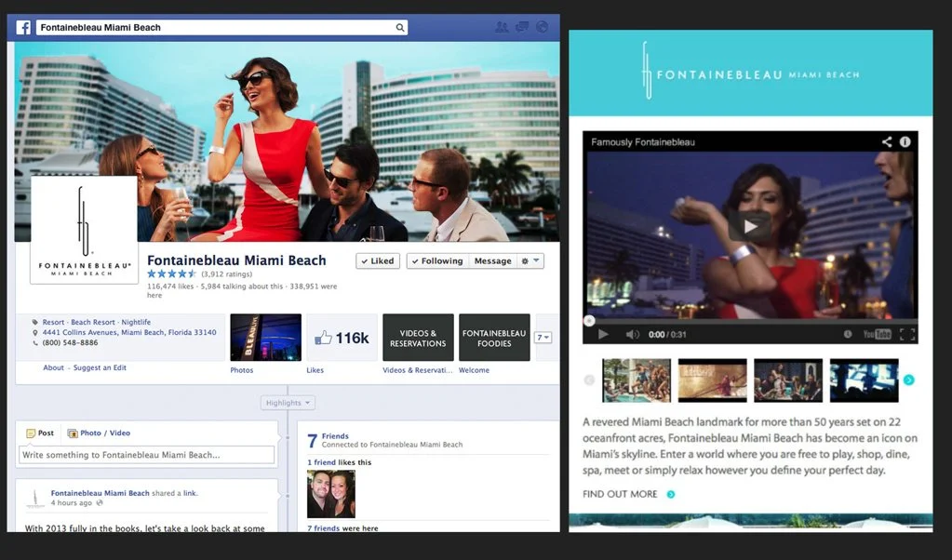Screen dimensions: 952x560
Task: Click the Photo / Video camera icon
Action: (73, 433)
